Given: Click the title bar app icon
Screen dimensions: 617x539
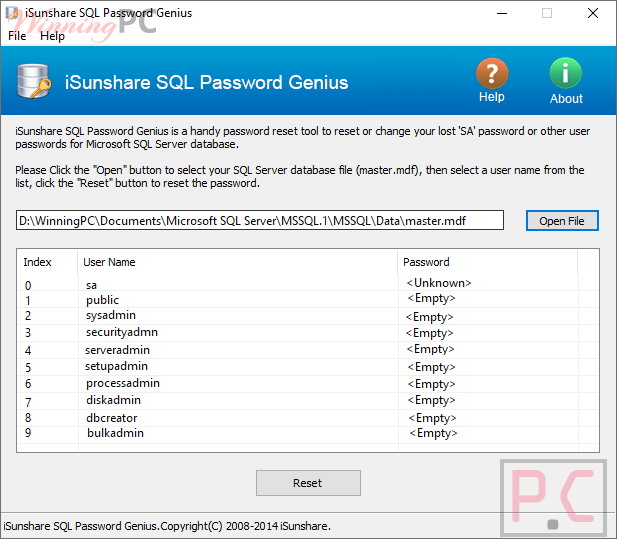Looking at the screenshot, I should pos(13,13).
